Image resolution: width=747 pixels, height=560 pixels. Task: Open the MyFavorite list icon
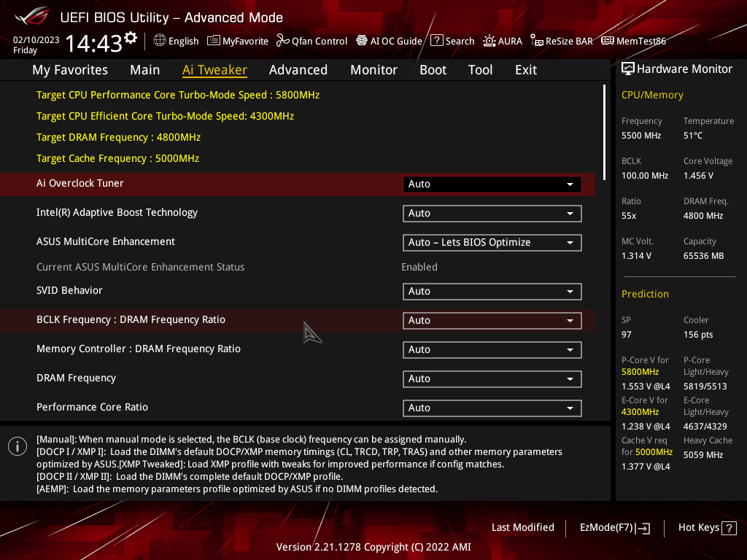(x=214, y=41)
